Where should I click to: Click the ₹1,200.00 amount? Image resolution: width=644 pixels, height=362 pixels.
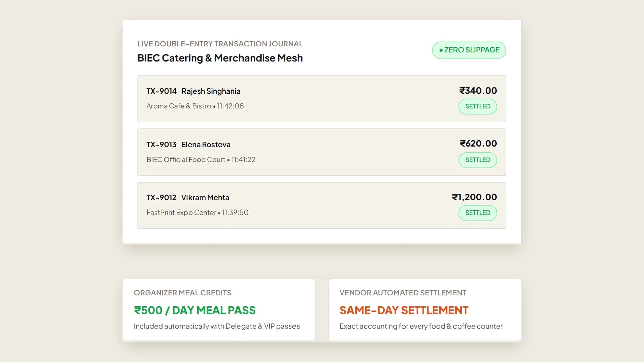[x=475, y=197]
